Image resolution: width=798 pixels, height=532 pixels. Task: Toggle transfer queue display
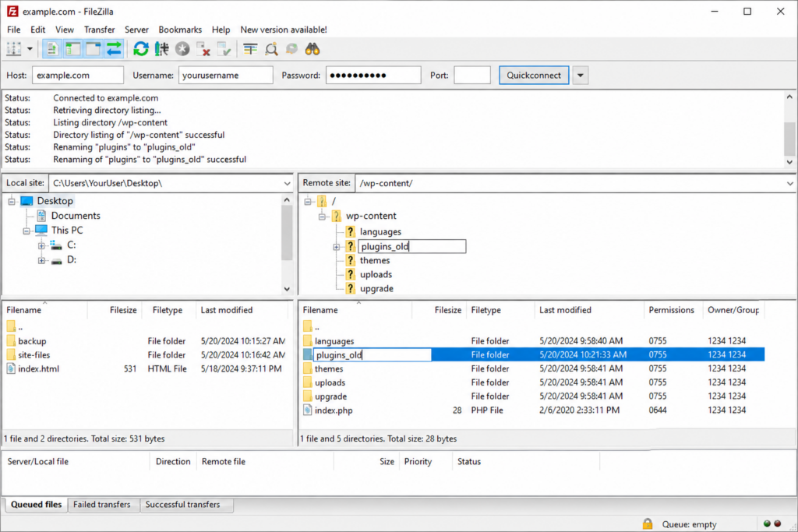(114, 49)
